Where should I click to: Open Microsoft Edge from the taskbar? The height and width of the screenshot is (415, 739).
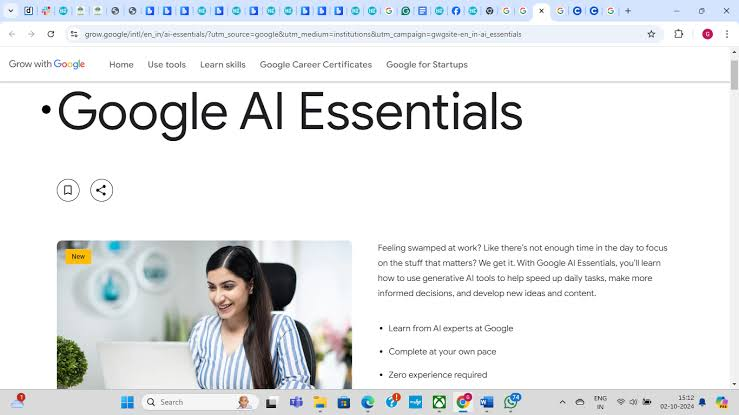coord(368,402)
